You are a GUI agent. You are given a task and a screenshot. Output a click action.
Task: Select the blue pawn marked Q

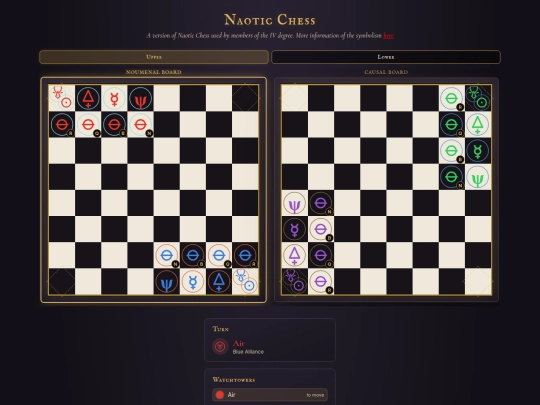click(219, 255)
